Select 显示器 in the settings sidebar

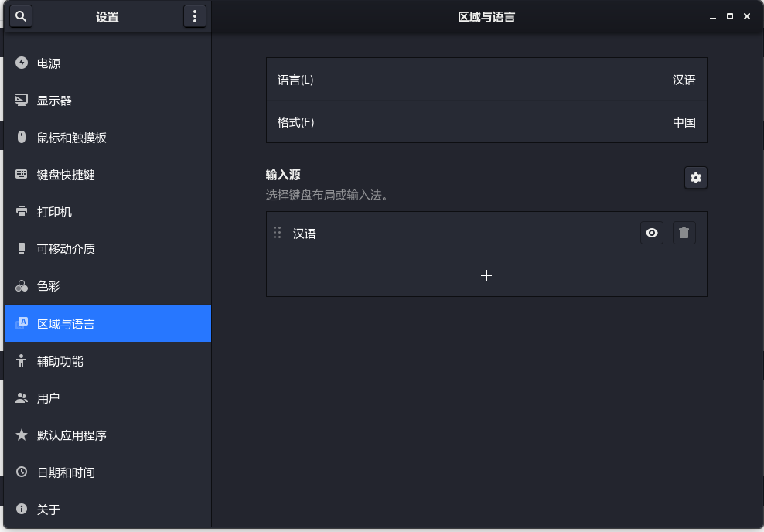point(107,101)
